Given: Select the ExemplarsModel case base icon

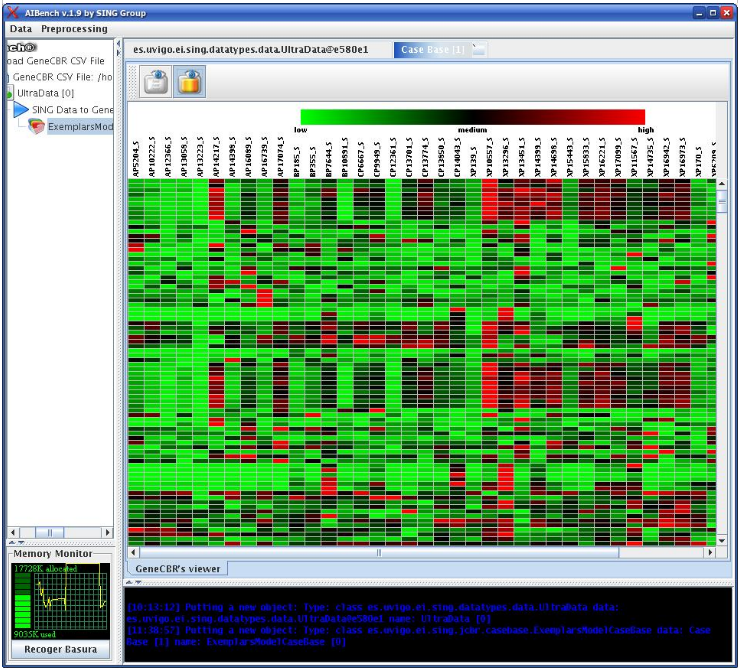Looking at the screenshot, I should pyautogui.click(x=36, y=126).
